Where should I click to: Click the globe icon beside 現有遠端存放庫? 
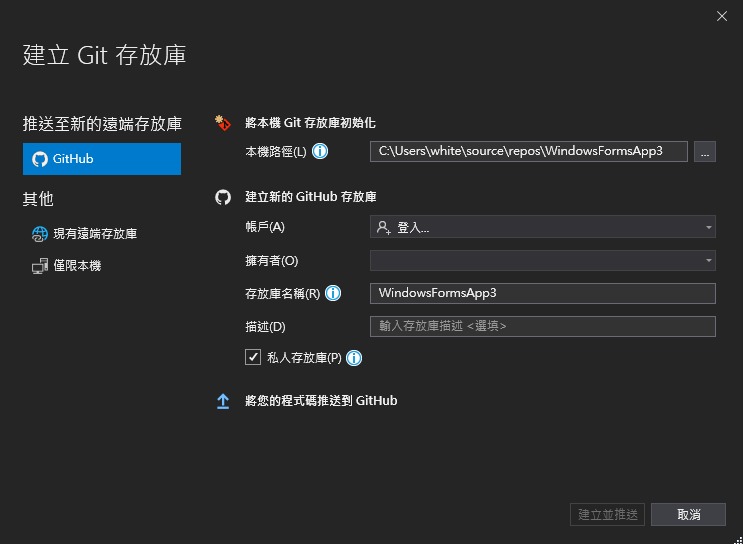(x=40, y=234)
